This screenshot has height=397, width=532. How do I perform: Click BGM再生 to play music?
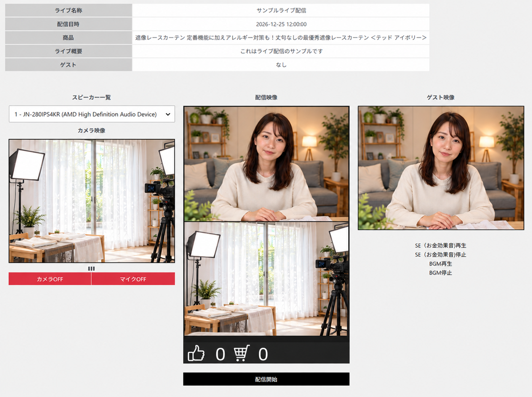point(440,263)
